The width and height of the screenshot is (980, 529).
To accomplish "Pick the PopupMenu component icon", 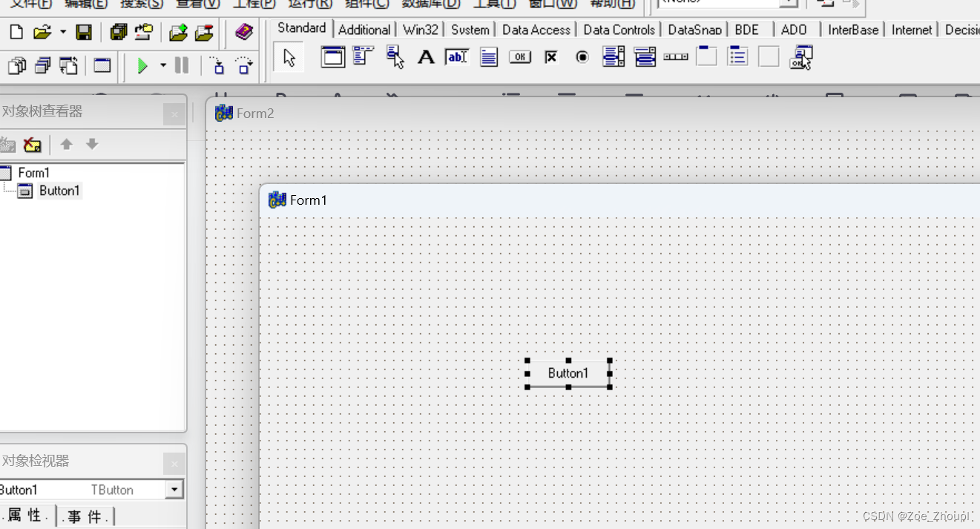I will pos(395,56).
